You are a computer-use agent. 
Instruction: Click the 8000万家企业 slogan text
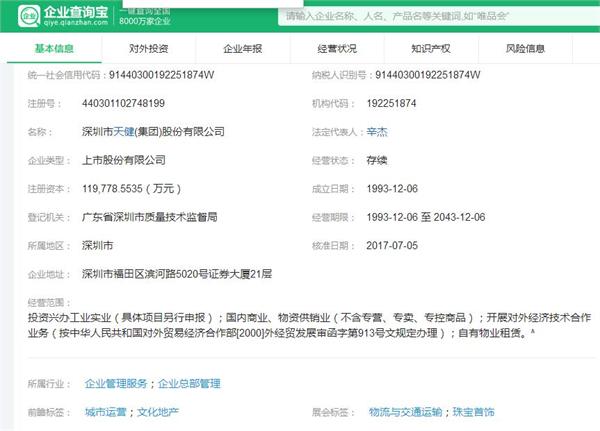(x=145, y=21)
